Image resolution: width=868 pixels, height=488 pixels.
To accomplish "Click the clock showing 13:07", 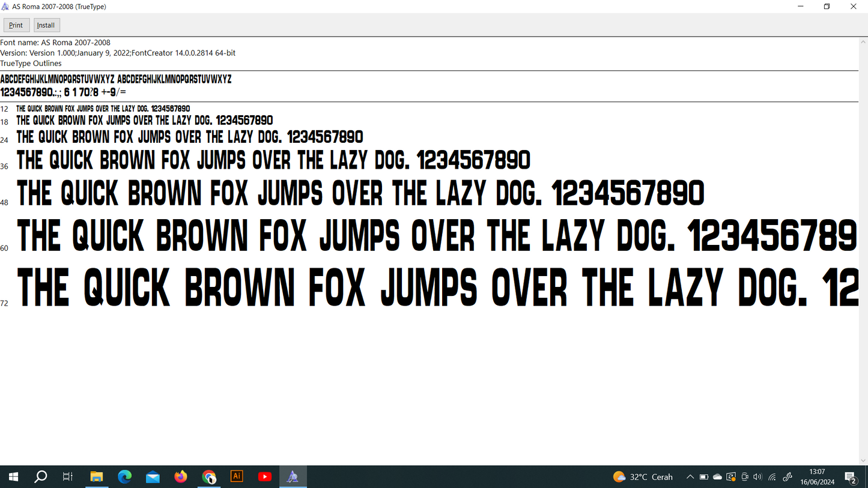I will coord(817,477).
